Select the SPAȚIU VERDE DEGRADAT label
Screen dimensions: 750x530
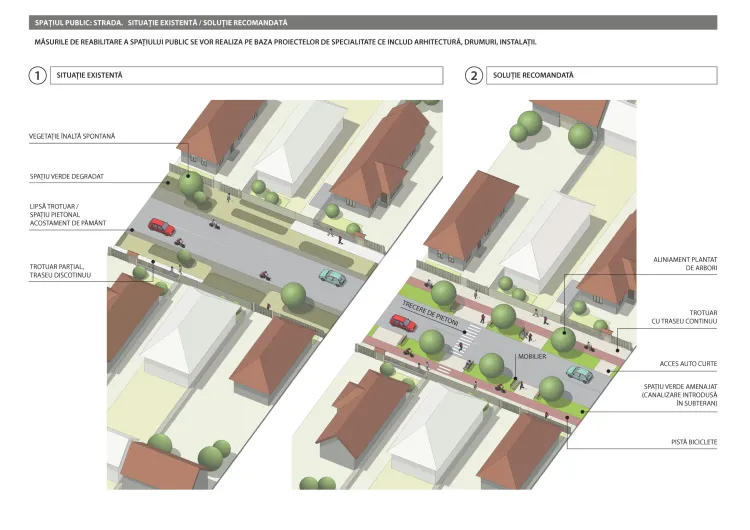(x=67, y=176)
